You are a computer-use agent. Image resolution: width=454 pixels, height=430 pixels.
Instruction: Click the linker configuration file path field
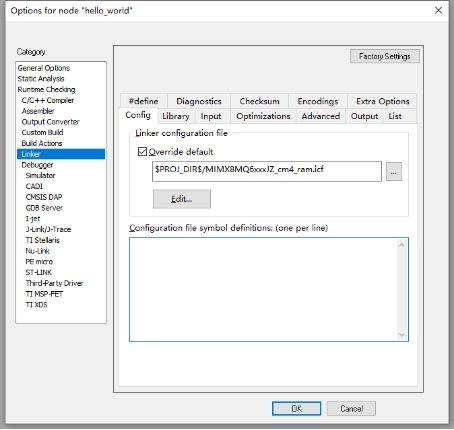point(267,171)
